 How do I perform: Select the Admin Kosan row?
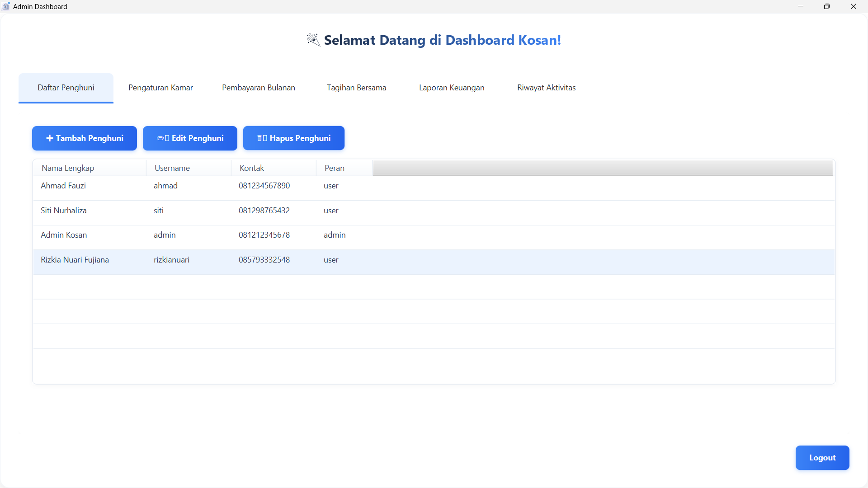coord(64,235)
